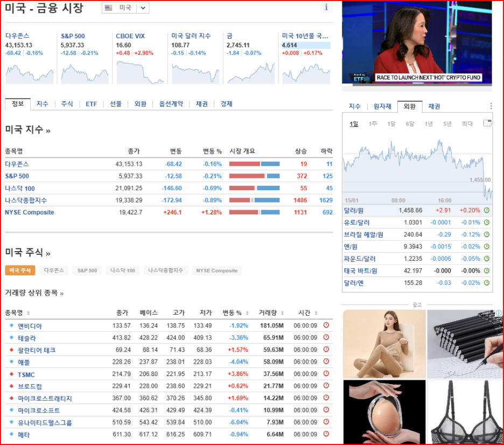This screenshot has width=504, height=445.
Task: Click red clock icon in 테슬라 row
Action: [326, 337]
